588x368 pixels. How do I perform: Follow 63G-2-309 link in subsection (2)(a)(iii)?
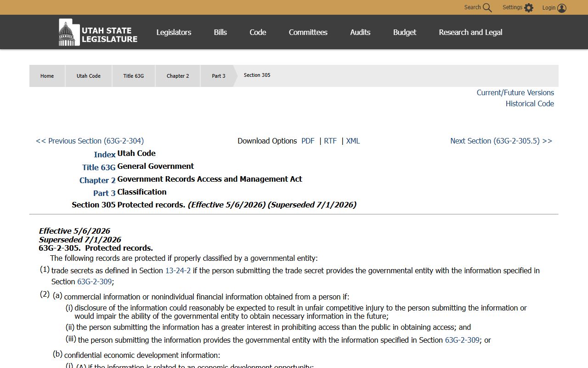pos(462,340)
